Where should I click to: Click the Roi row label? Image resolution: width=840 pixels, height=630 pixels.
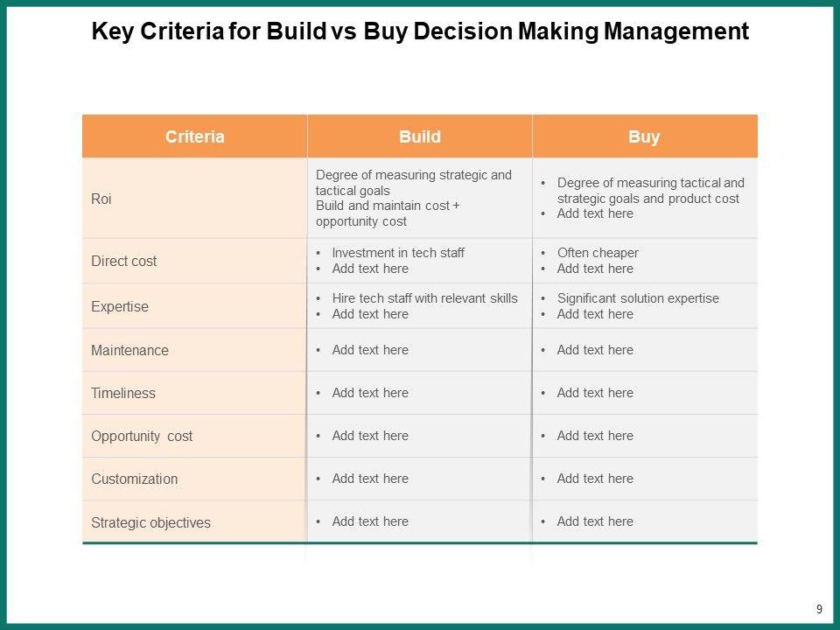[101, 199]
